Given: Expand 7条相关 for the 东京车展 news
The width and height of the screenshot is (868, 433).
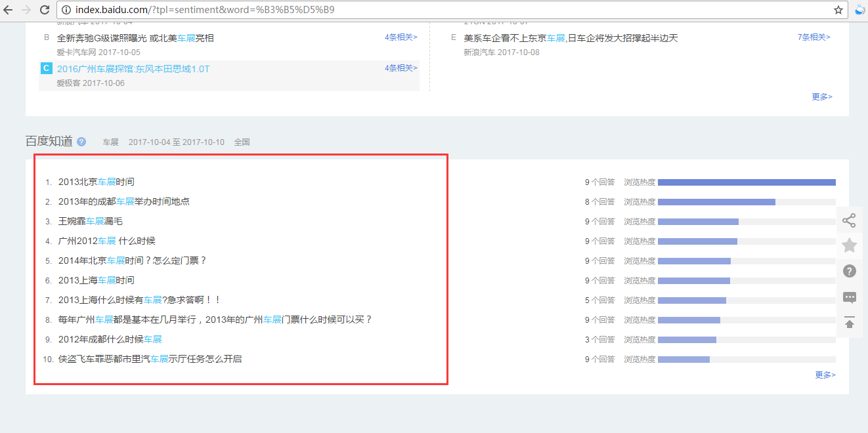Looking at the screenshot, I should coord(814,37).
